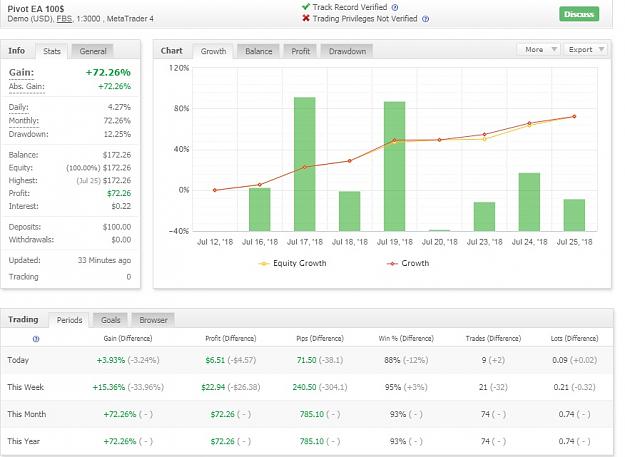The height and width of the screenshot is (457, 625).
Task: Click the Pips (Difference) column header
Action: [320, 338]
